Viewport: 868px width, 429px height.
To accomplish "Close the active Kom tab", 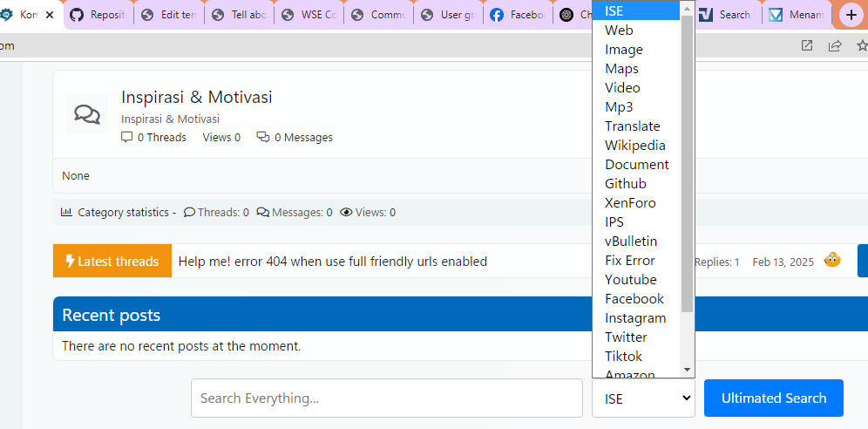I will 50,15.
